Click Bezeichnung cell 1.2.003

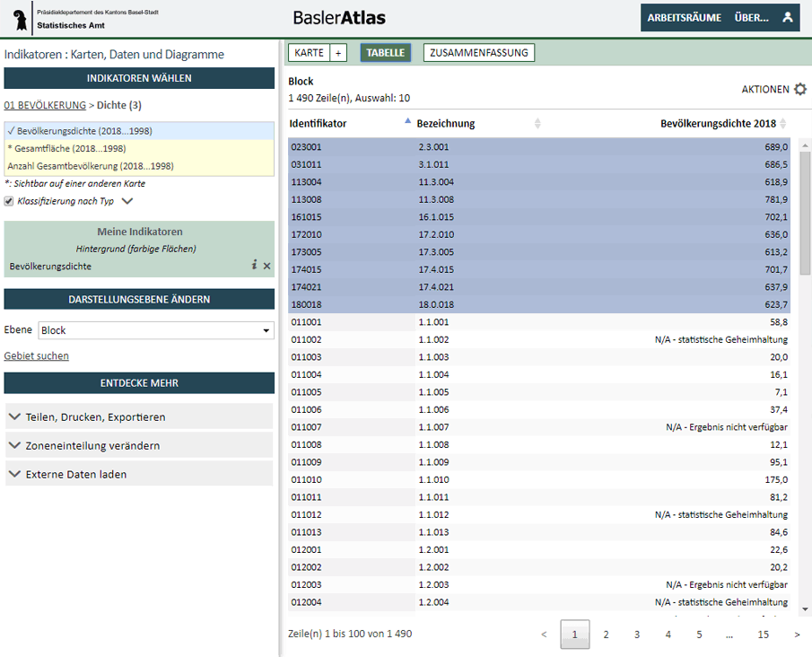pyautogui.click(x=434, y=585)
